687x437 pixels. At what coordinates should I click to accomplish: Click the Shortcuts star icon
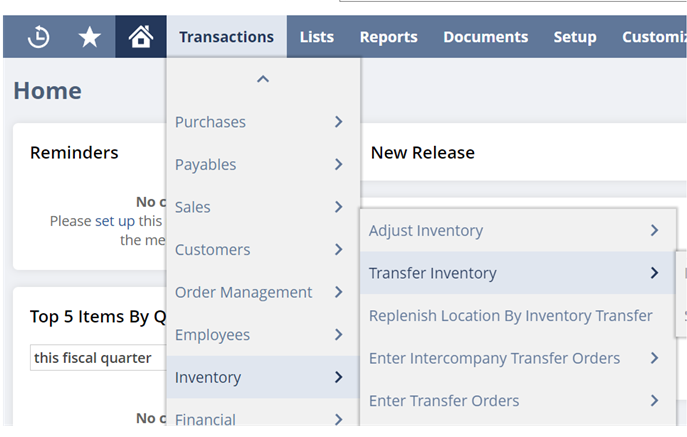pyautogui.click(x=90, y=37)
